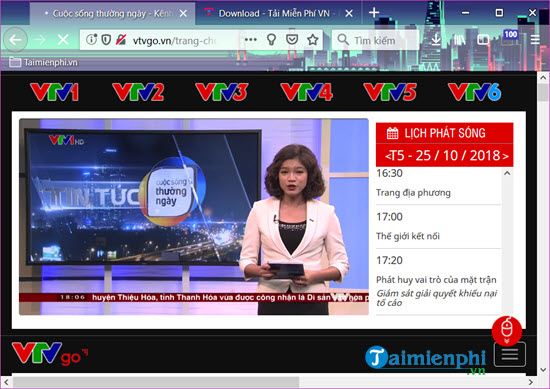Switch to the VTV6 channel
This screenshot has height=389, width=550.
(475, 92)
